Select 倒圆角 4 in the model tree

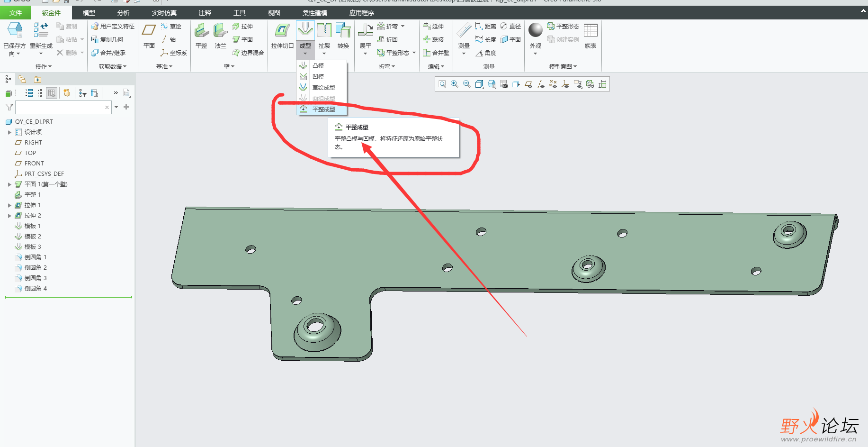(31, 289)
